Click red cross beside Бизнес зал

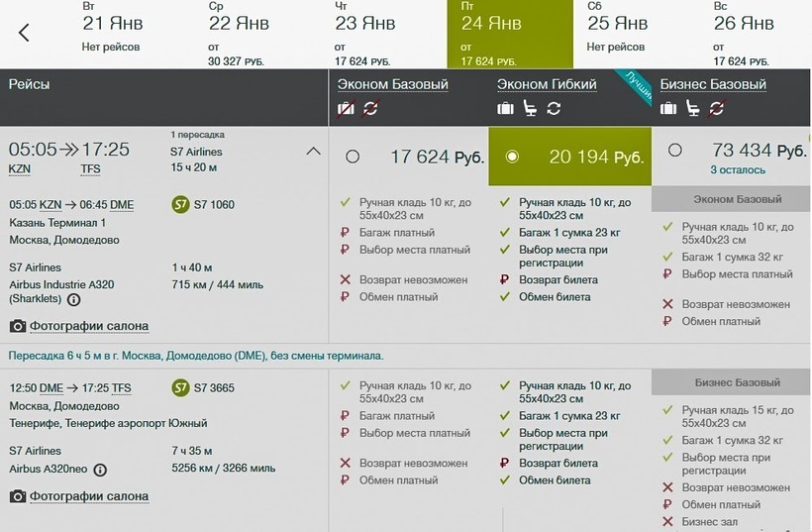point(667,522)
